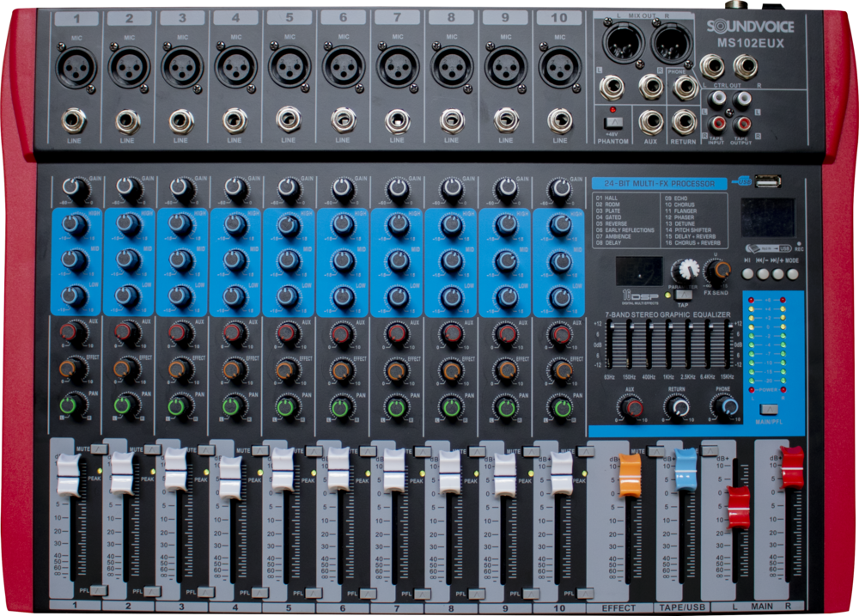Mute channel 7 with its MUTE button
The width and height of the screenshot is (859, 616).
point(422,451)
